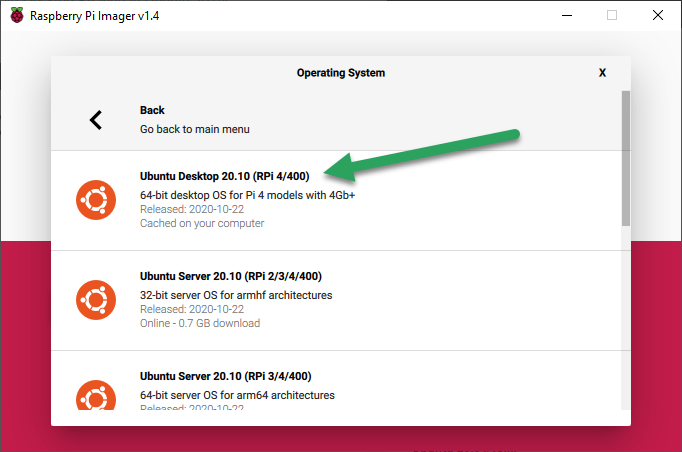Click the release date under 32-bit Ubuntu Server
Screen dimensions: 682x452
192,309
